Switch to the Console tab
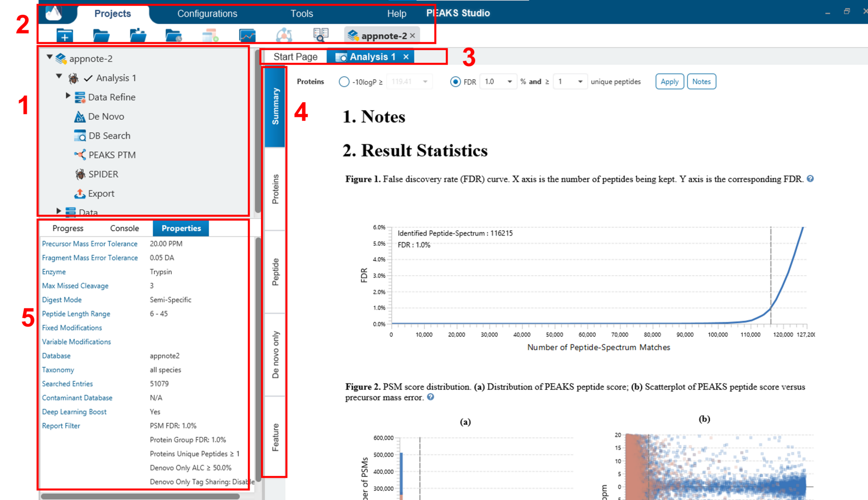Viewport: 868px width, 500px height. coord(125,228)
